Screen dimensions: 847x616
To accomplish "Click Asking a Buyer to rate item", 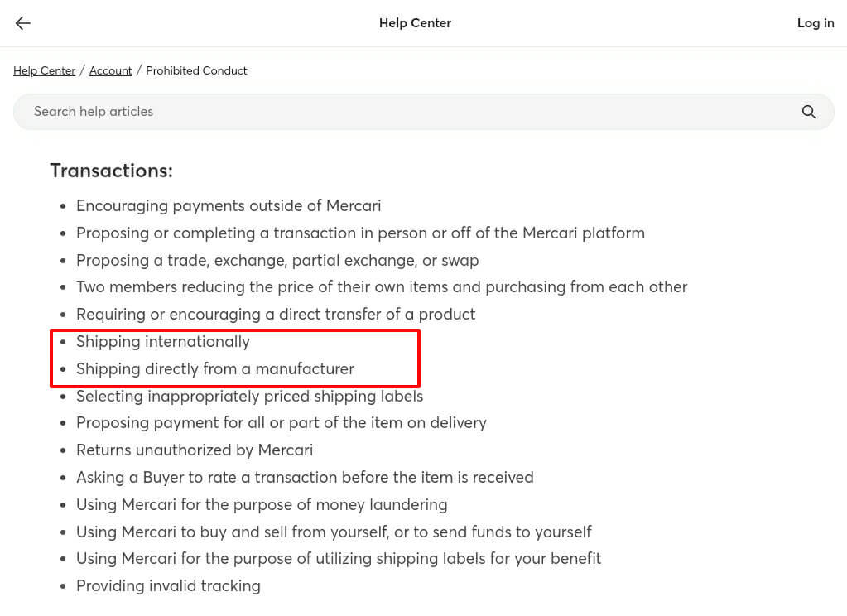I will (305, 477).
